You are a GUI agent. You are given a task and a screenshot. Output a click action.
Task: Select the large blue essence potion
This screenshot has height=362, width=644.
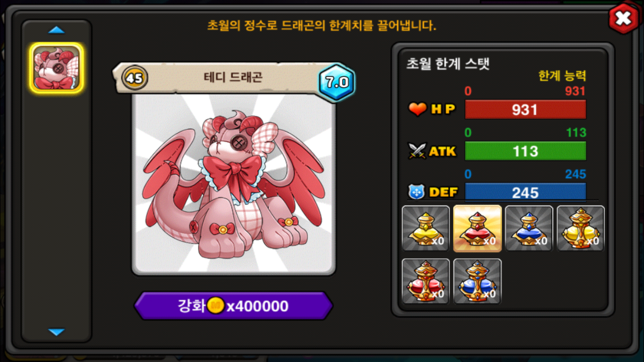(x=477, y=281)
